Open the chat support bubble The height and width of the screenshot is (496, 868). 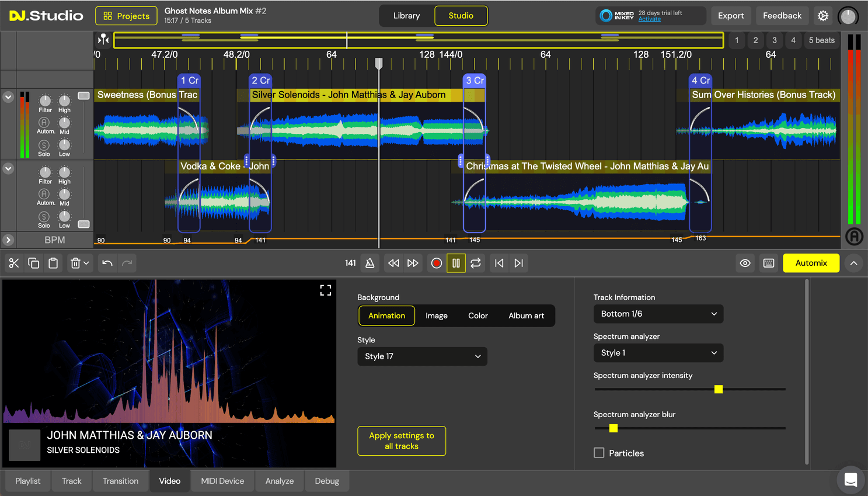851,480
